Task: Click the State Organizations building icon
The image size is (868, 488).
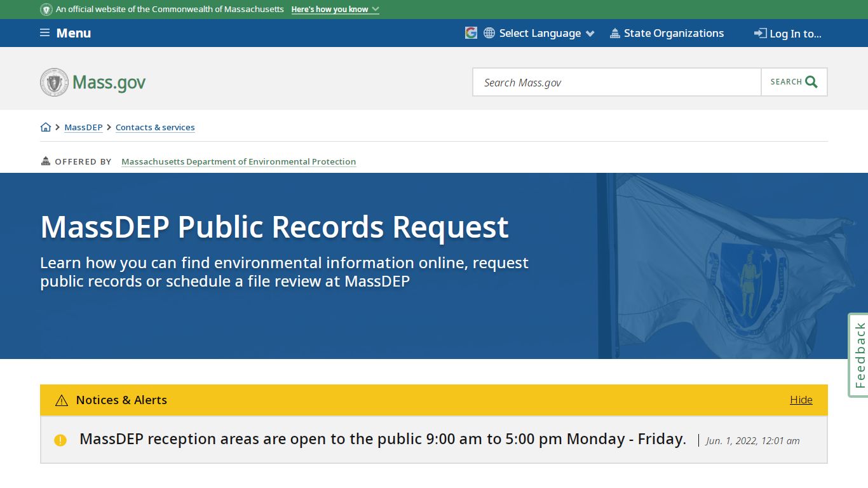Action: pyautogui.click(x=614, y=33)
